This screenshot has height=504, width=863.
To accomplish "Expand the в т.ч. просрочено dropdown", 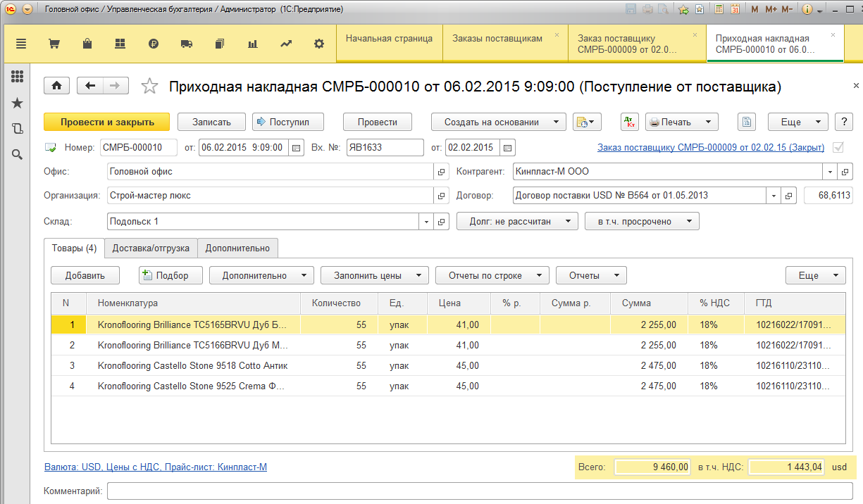I will tap(642, 222).
